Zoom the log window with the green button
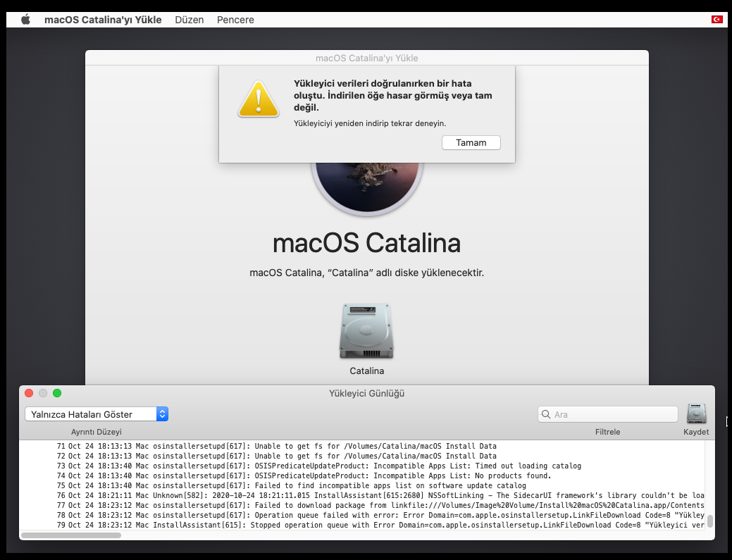Viewport: 732px width, 560px height. tap(57, 393)
